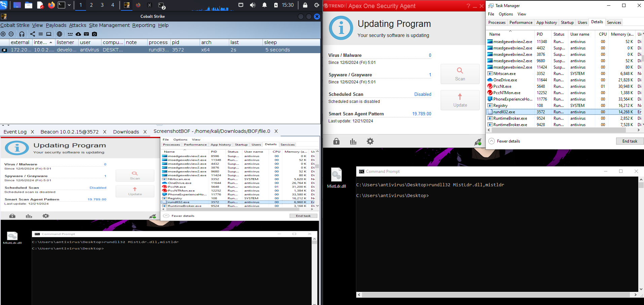This screenshot has height=305, width=644.
Task: Open the Services tab in Task Manager
Action: point(614,23)
